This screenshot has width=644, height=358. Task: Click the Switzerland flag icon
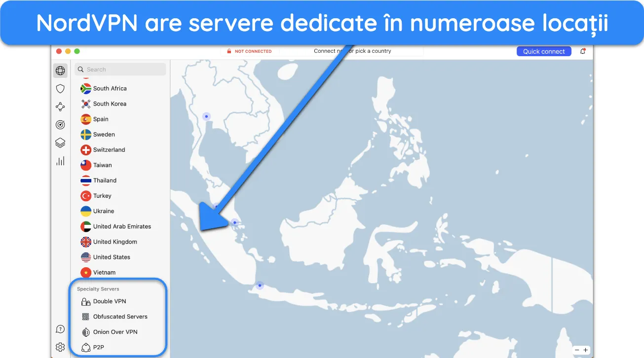(86, 150)
